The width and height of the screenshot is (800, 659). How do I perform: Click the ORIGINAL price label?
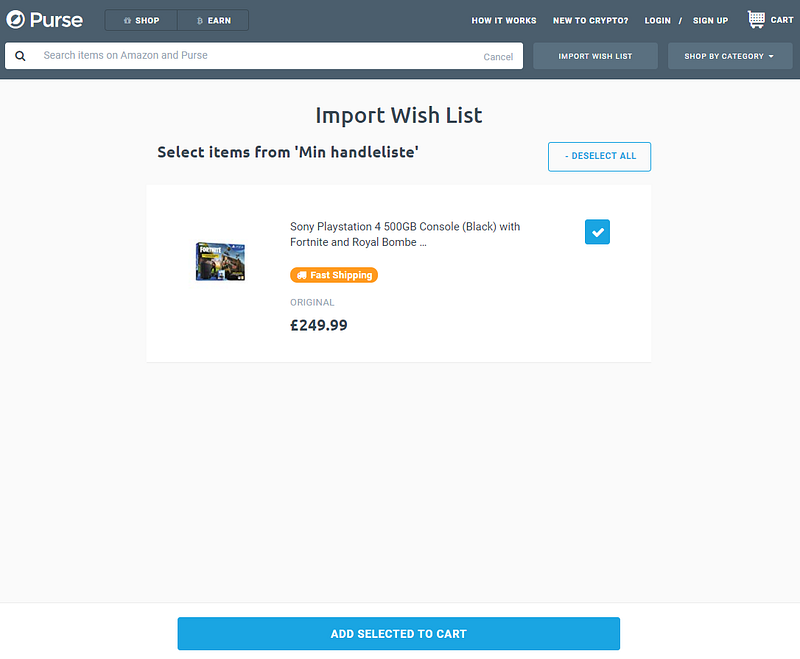(x=312, y=302)
